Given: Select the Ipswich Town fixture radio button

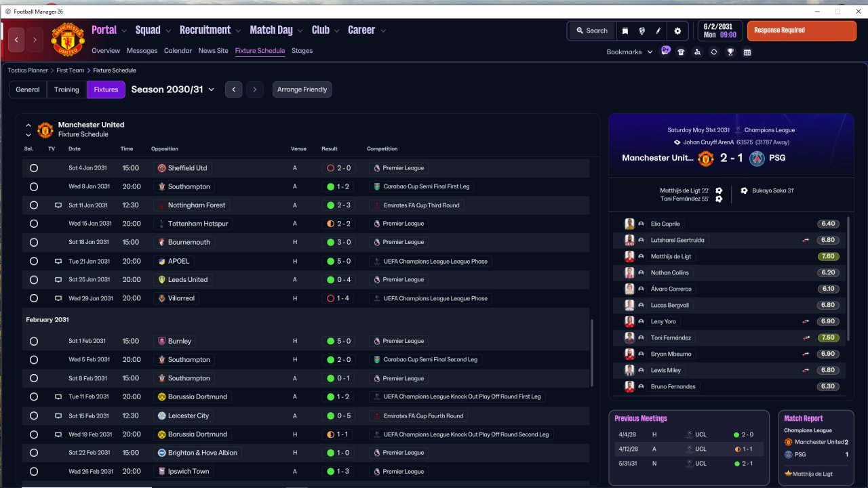Looking at the screenshot, I should [x=33, y=471].
